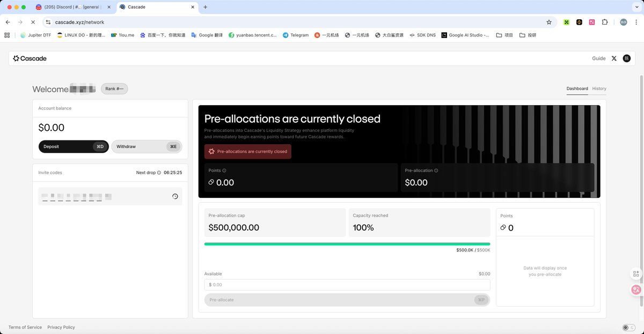Expand the 投研 bookmarks folder
644x334 pixels.
(528, 35)
